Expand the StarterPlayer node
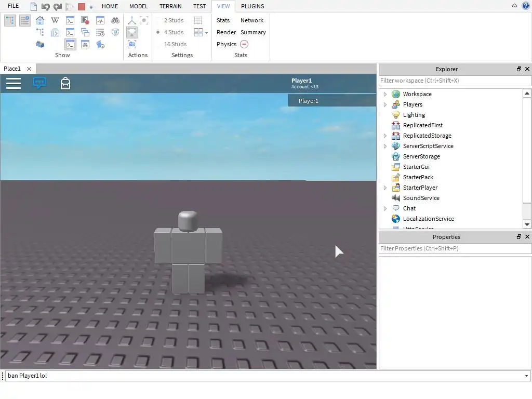The width and height of the screenshot is (532, 399). pyautogui.click(x=385, y=188)
